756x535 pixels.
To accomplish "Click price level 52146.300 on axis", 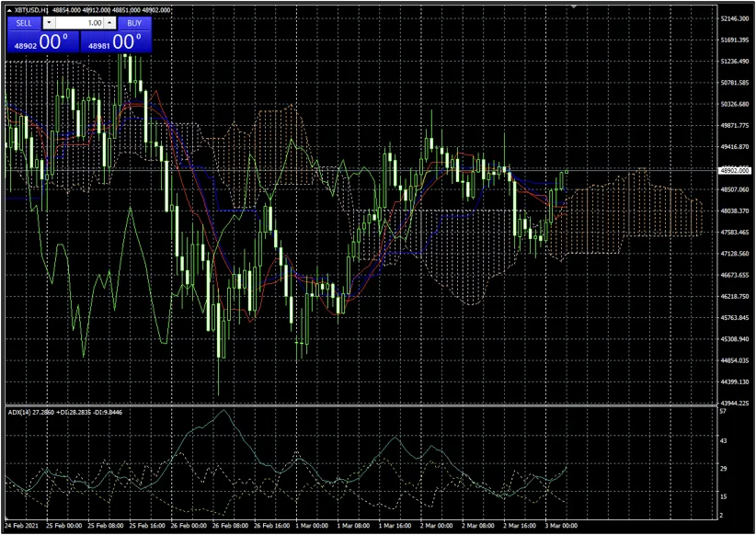I will pyautogui.click(x=735, y=18).
